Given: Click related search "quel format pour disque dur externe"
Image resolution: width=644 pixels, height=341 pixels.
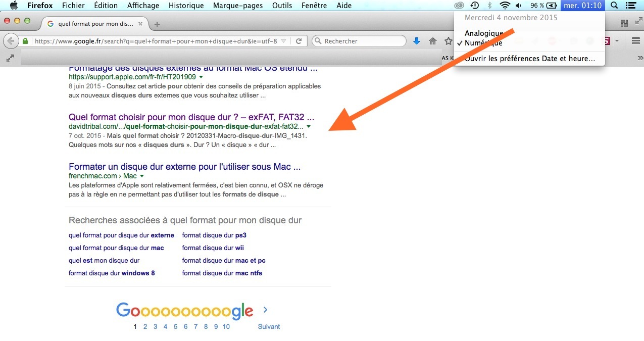Looking at the screenshot, I should tap(121, 235).
